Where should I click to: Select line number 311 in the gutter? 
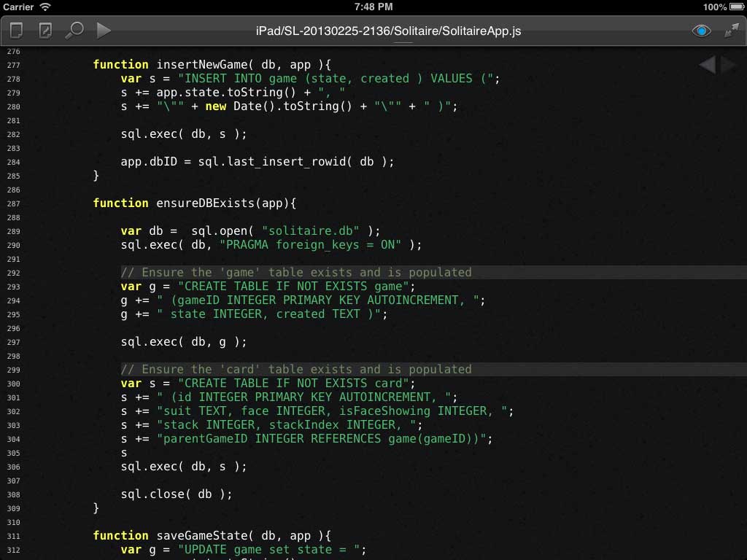[13, 536]
